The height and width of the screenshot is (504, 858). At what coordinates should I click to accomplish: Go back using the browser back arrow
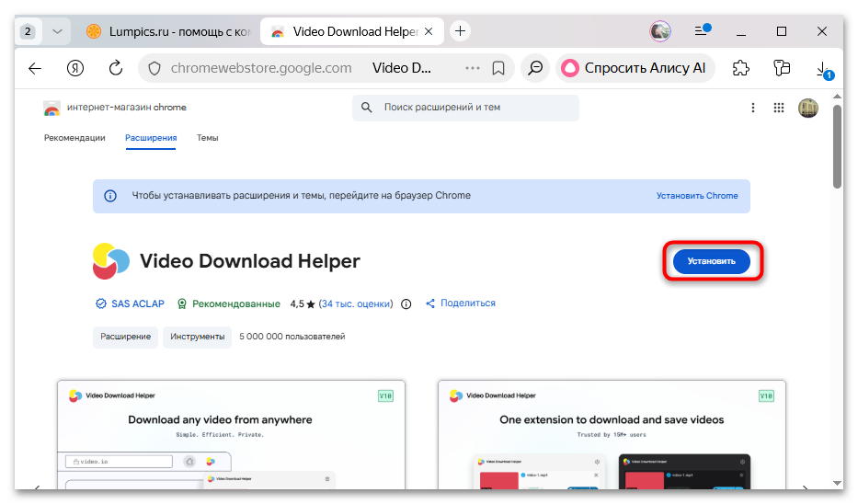pyautogui.click(x=35, y=68)
